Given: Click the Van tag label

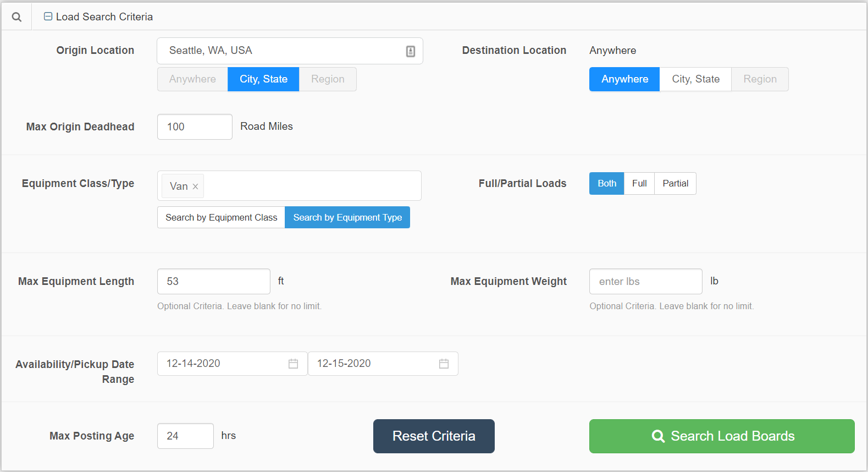Looking at the screenshot, I should [x=179, y=186].
